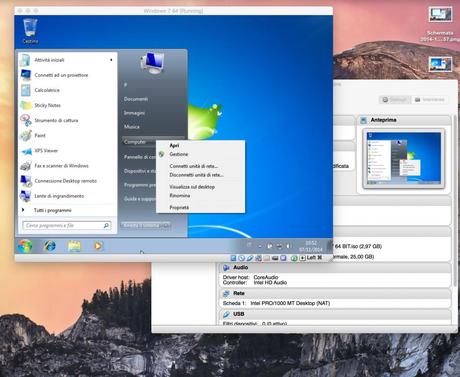Select Connetti unità di rete...
This screenshot has width=460, height=377.
(193, 166)
